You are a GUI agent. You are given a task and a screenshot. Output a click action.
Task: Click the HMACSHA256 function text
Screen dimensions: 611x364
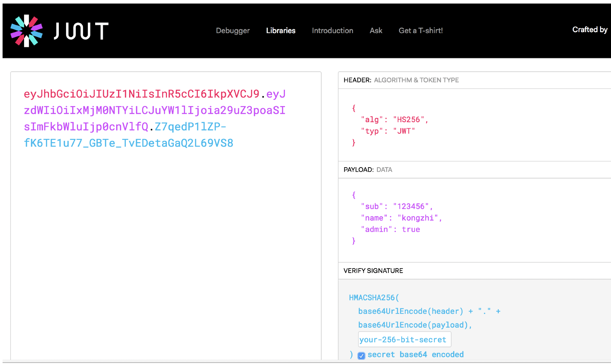(x=373, y=297)
